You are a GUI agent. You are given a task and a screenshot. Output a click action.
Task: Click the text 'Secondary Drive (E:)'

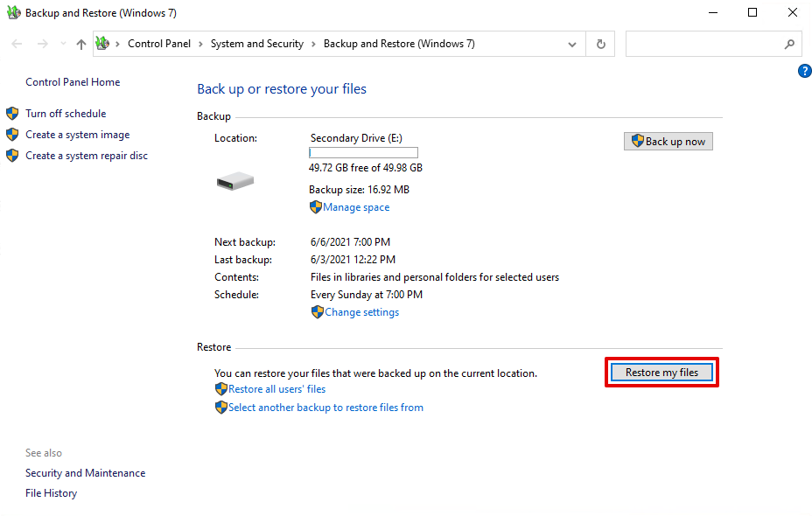tap(356, 137)
